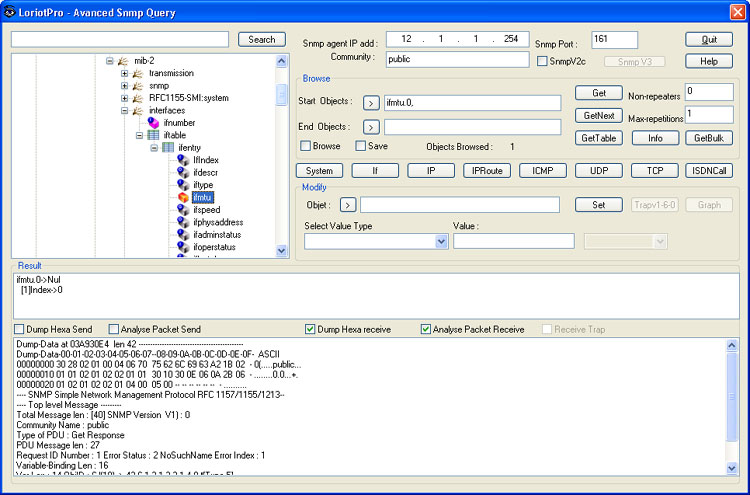Click the iftype object icon
The height and width of the screenshot is (495, 750).
coord(183,185)
